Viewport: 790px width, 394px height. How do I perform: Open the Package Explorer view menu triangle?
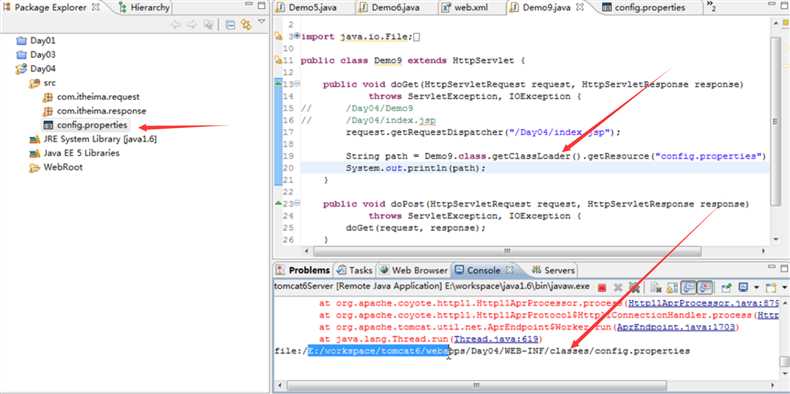261,21
